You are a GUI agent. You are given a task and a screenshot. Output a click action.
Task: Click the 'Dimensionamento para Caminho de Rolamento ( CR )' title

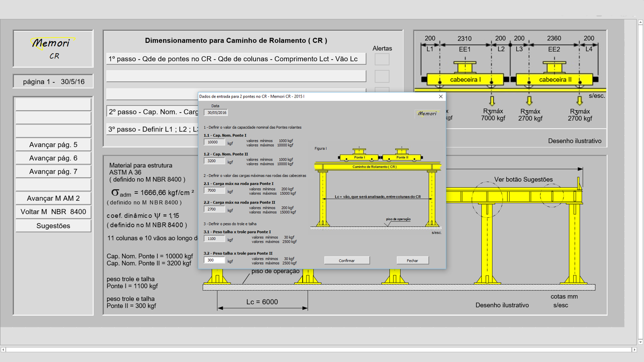tap(236, 41)
